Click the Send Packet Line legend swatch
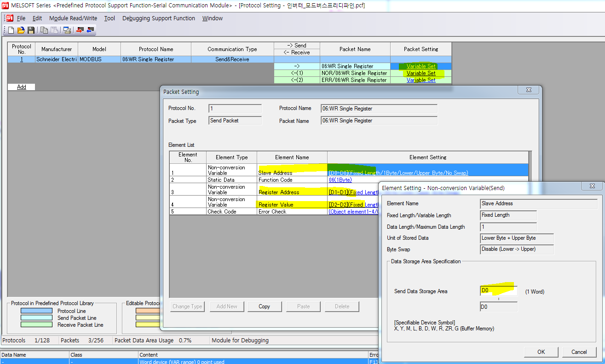The image size is (605, 364). click(x=36, y=318)
